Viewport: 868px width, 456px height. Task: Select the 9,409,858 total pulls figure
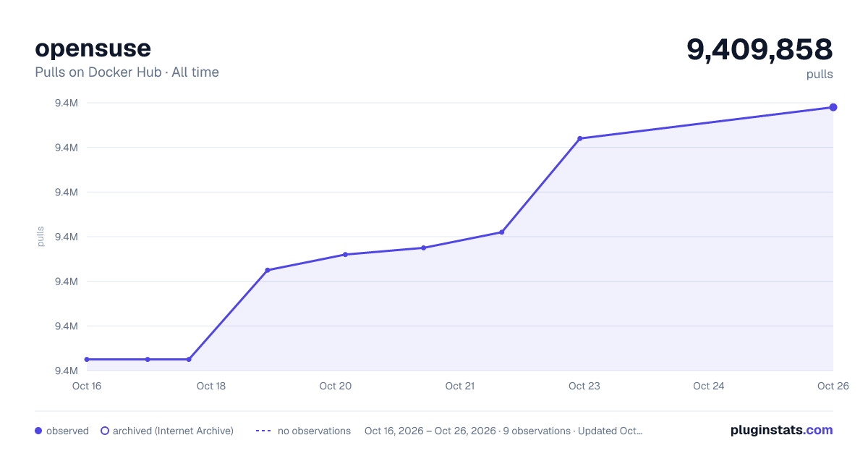[x=759, y=49]
